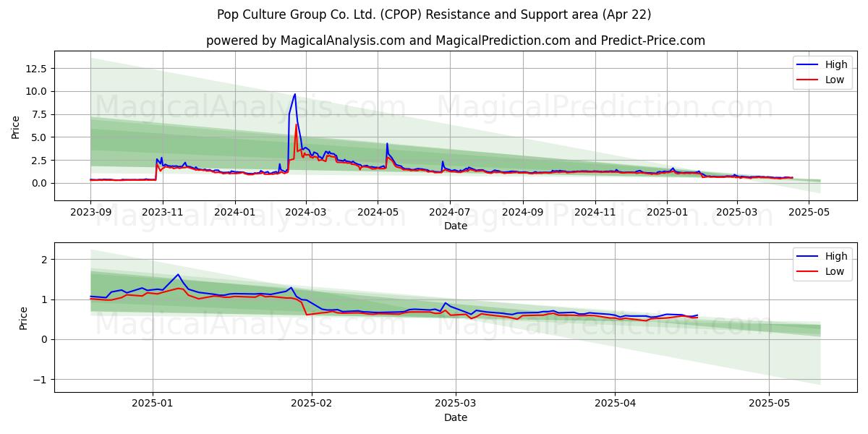Click the '2025-01' label on top chart axis

tap(666, 213)
